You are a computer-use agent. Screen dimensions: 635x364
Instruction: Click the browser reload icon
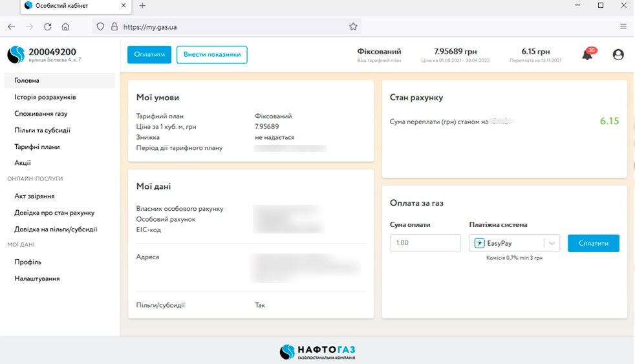point(47,27)
